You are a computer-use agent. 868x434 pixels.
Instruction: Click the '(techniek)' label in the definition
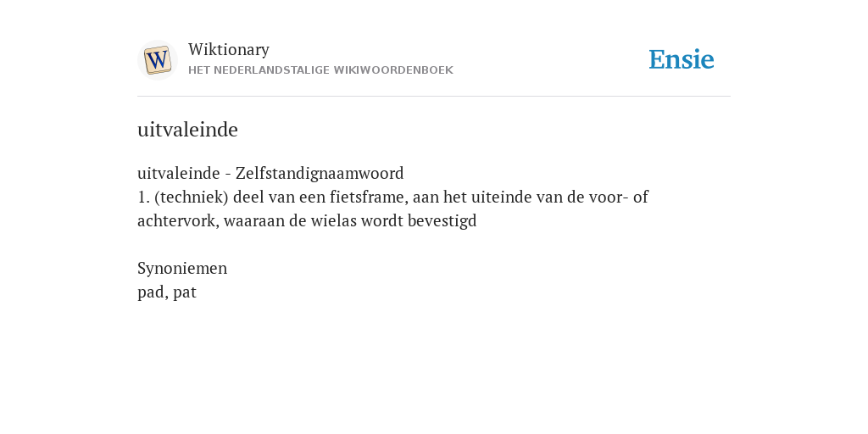tap(192, 197)
